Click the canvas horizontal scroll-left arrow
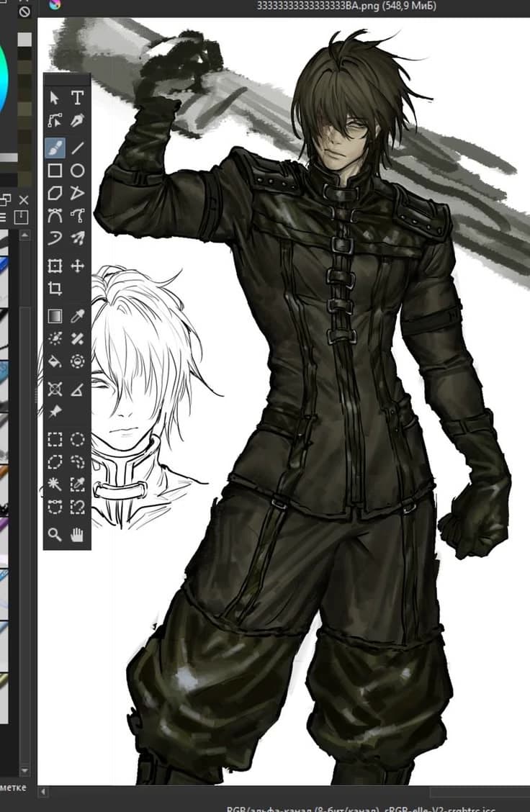Image resolution: width=530 pixels, height=812 pixels. 43,791
